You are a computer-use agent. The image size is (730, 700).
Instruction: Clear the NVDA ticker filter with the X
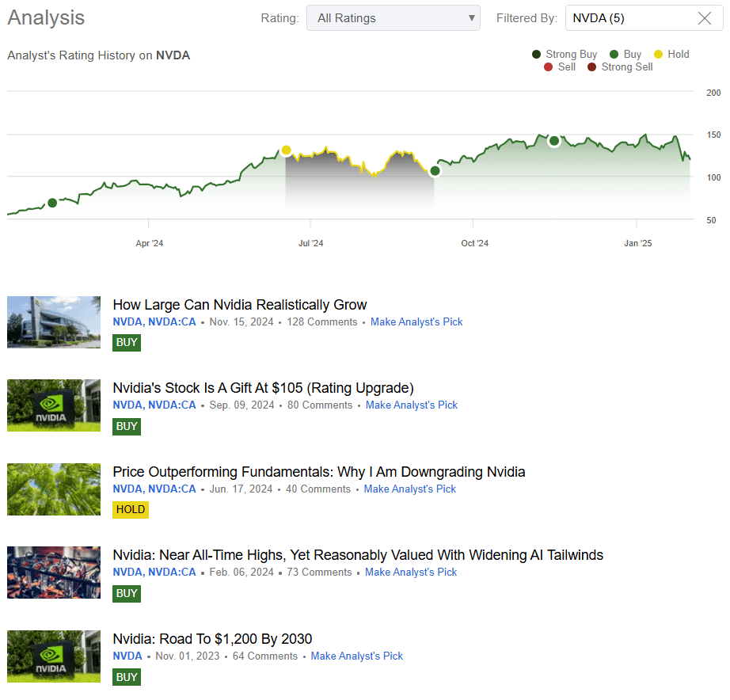705,17
